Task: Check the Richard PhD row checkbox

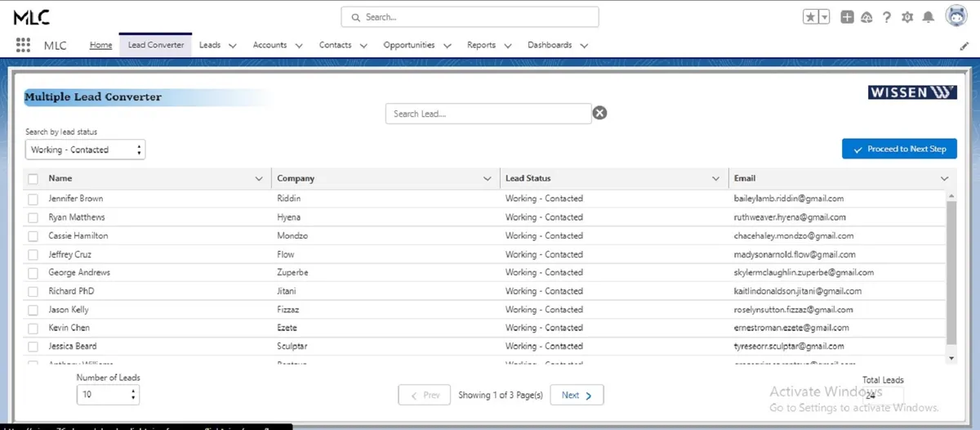Action: pos(33,291)
